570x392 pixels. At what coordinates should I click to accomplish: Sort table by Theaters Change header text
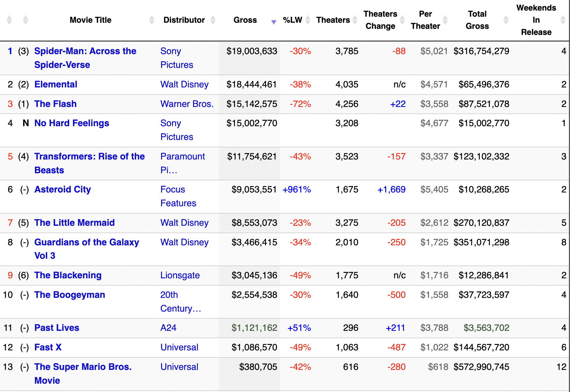380,20
